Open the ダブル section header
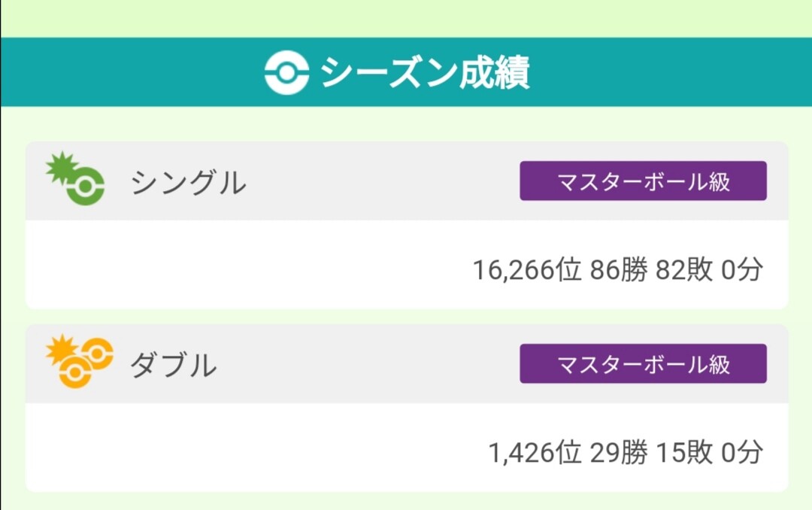The height and width of the screenshot is (510, 812). (407, 364)
